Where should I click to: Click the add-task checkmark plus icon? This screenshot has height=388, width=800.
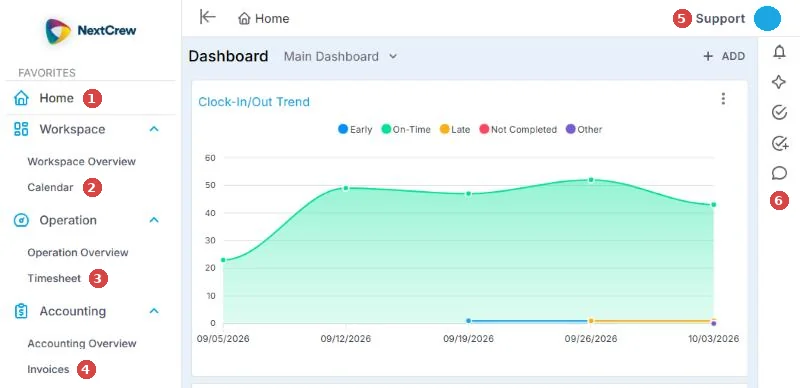[x=780, y=144]
